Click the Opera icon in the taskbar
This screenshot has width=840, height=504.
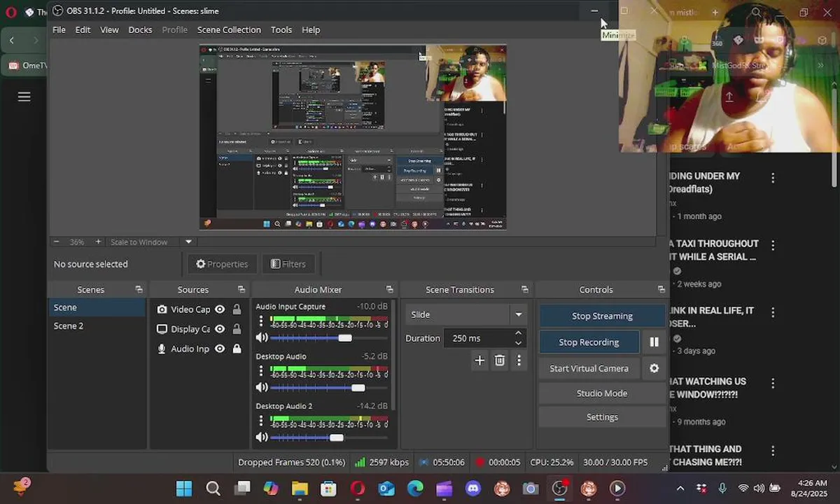[x=358, y=489]
